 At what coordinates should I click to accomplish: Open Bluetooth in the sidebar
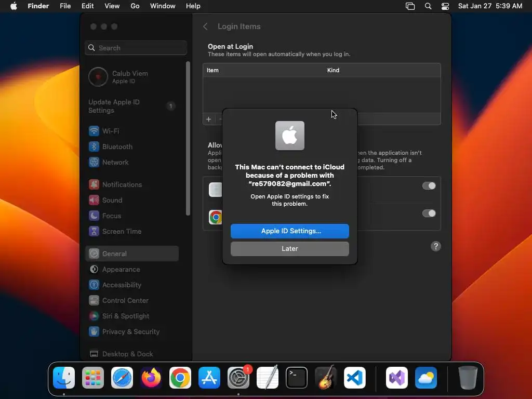click(x=131, y=147)
